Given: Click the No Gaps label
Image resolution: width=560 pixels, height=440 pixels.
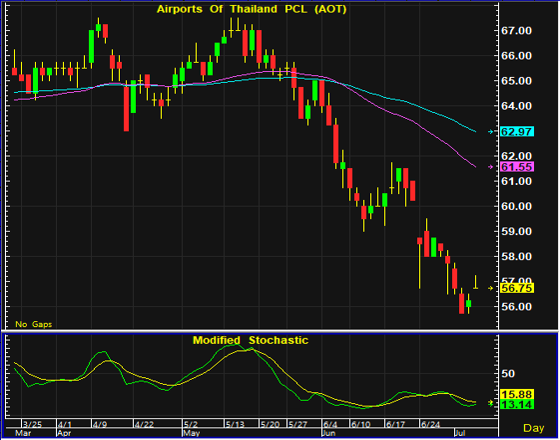Looking at the screenshot, I should 34,324.
